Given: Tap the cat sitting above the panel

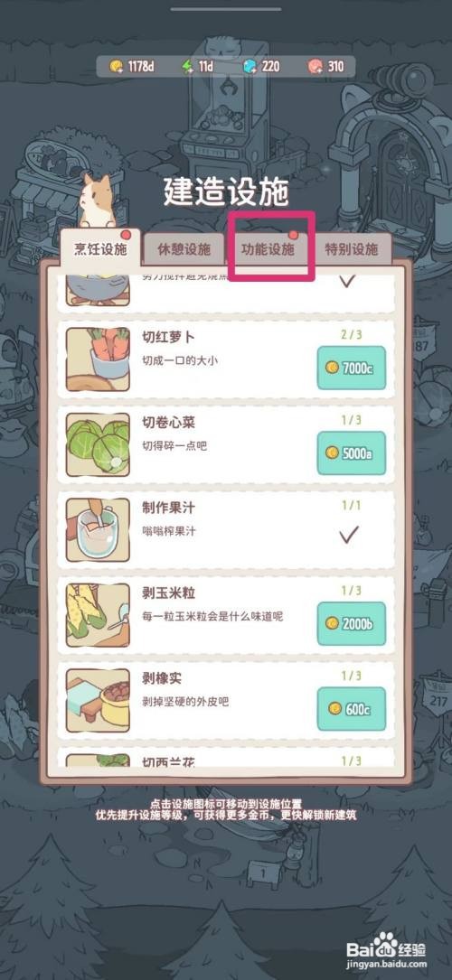Looking at the screenshot, I should click(96, 202).
